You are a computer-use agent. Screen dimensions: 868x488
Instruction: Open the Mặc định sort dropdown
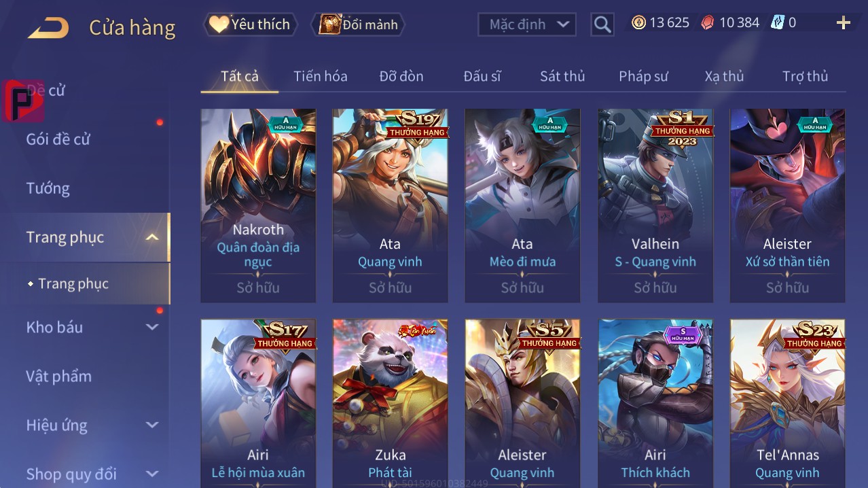[527, 24]
